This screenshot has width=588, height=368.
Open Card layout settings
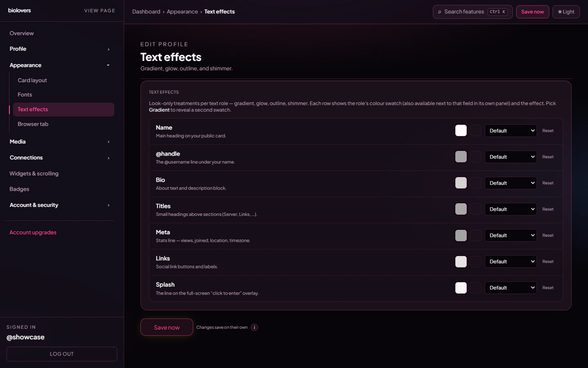32,80
